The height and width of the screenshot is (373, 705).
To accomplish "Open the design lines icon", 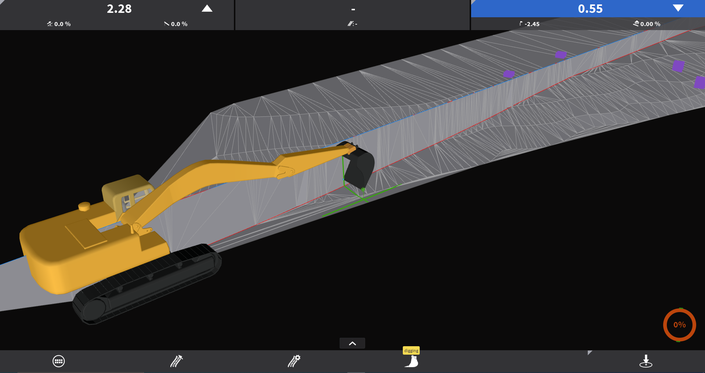I will click(x=176, y=361).
